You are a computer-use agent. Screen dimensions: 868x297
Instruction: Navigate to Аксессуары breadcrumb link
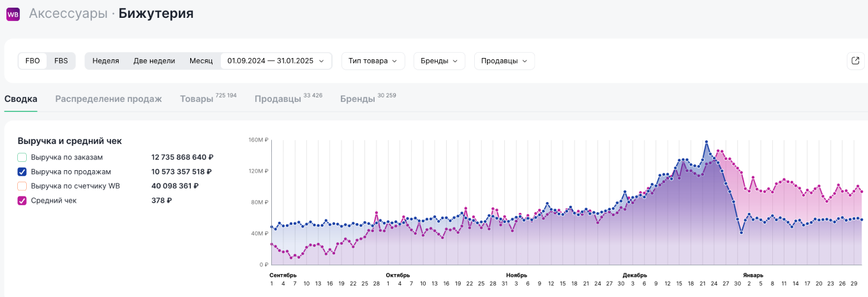point(68,13)
